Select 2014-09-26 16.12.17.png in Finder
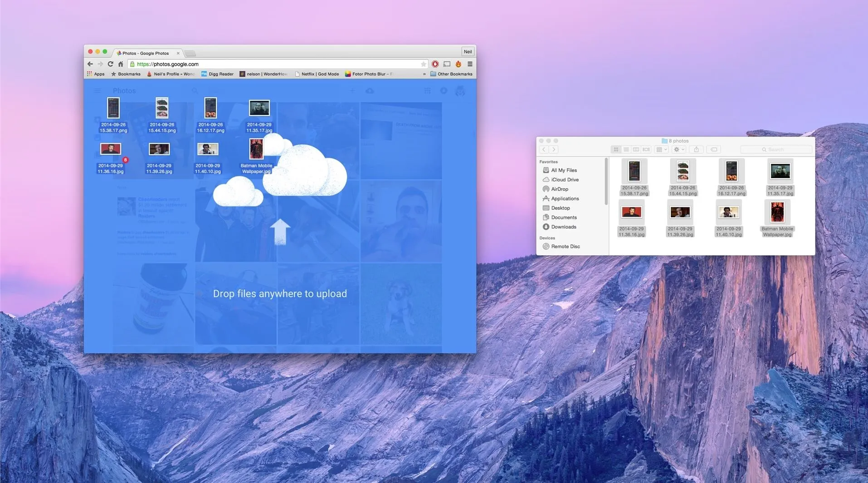This screenshot has height=483, width=868. [x=731, y=177]
